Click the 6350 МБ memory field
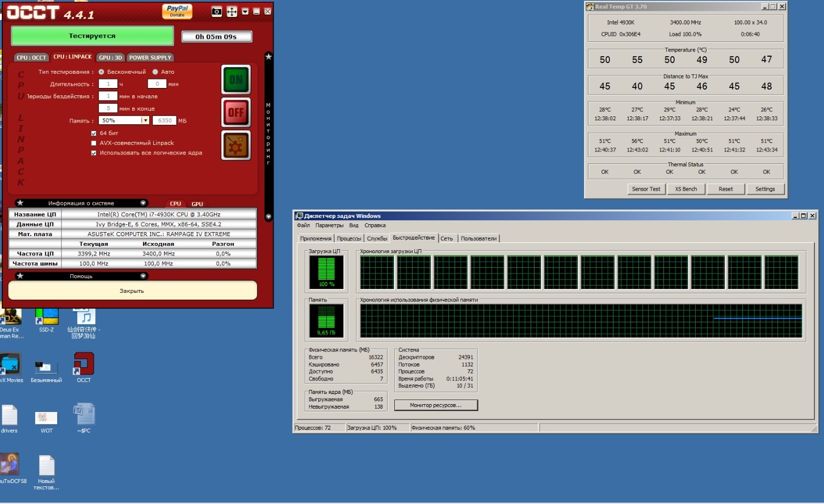This screenshot has width=824, height=504. pos(165,120)
